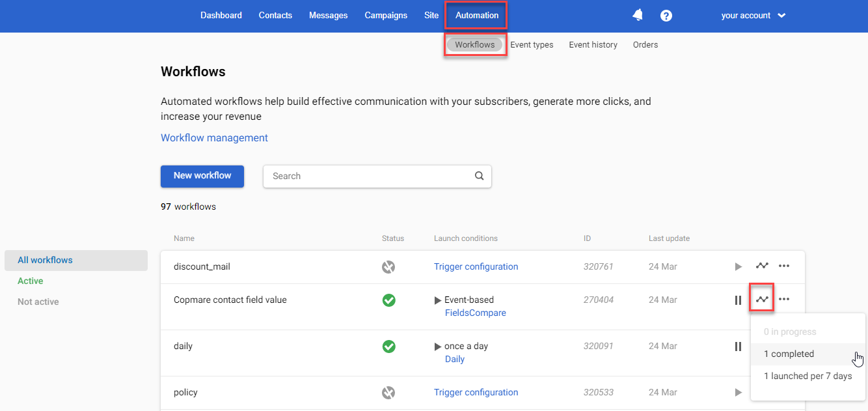This screenshot has width=868, height=411.
Task: Click the Launch conditions column header
Action: (x=466, y=238)
